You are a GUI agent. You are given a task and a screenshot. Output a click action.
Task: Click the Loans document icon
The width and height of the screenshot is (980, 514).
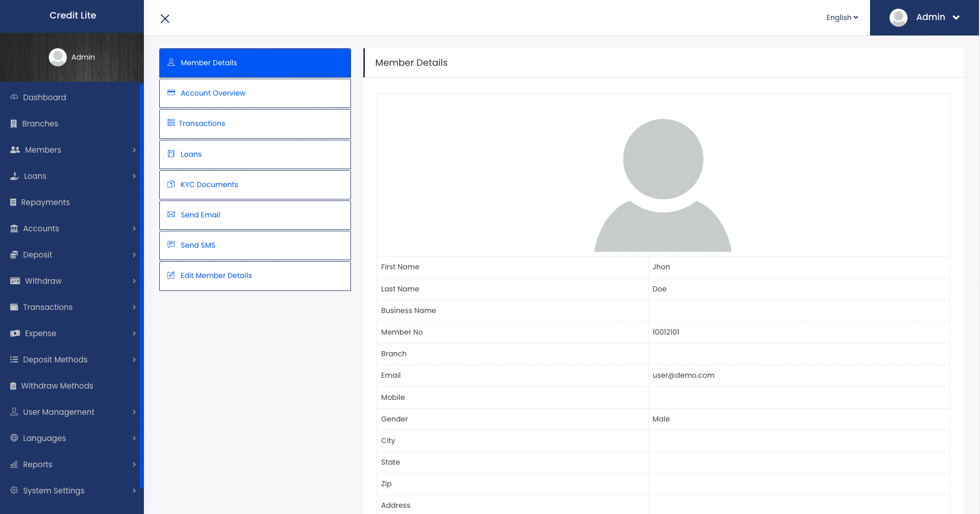171,154
